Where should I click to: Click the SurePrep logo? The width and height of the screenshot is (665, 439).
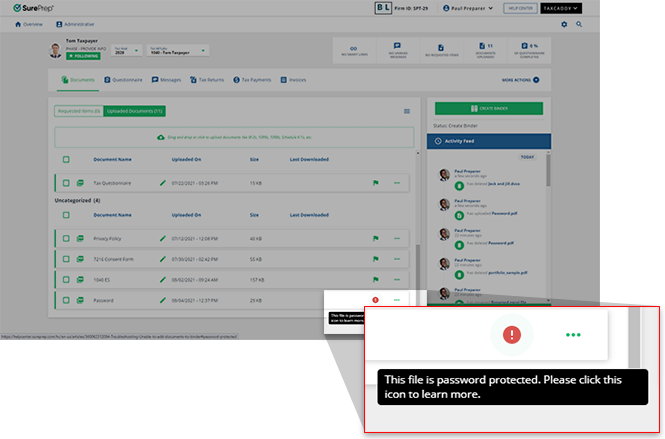[34, 8]
